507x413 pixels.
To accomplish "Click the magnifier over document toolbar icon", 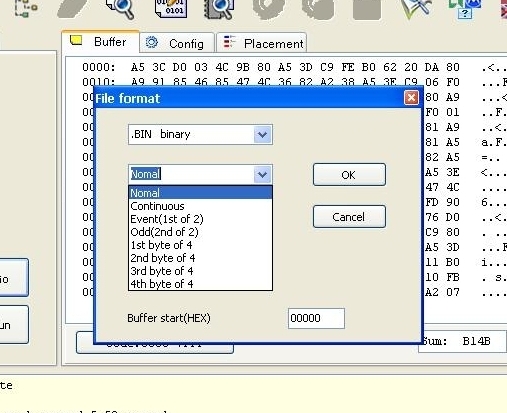I will [x=120, y=8].
